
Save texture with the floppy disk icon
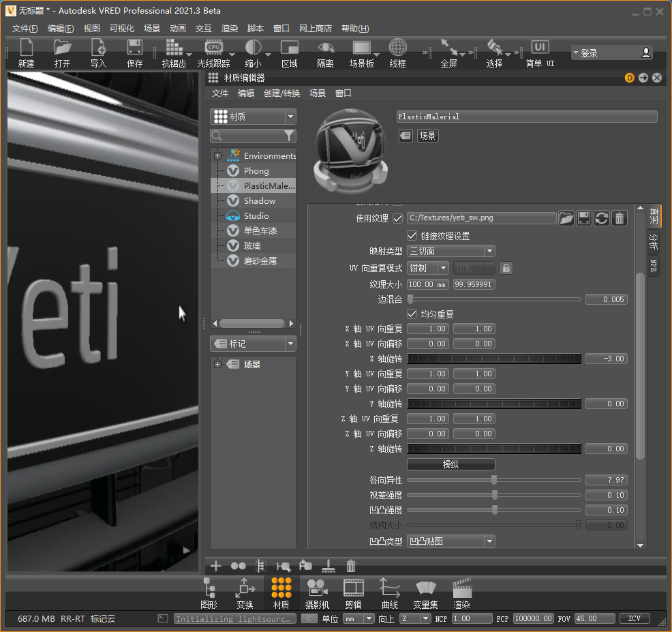[583, 218]
